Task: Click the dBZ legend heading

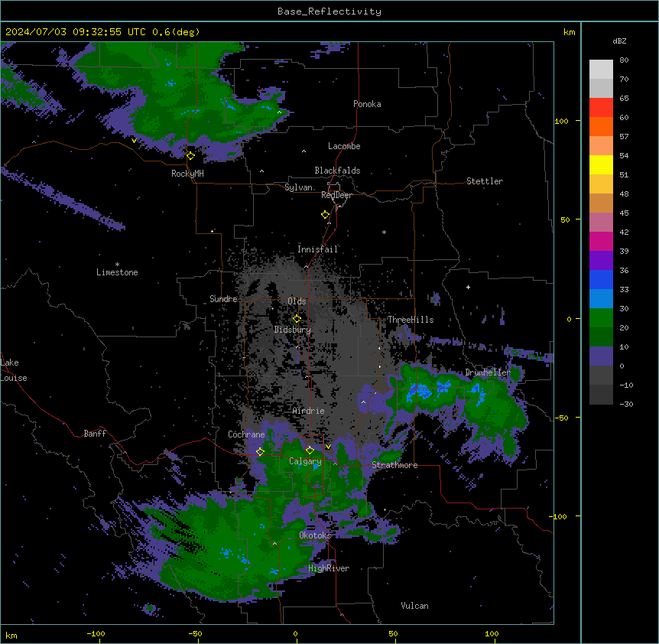Action: point(619,41)
